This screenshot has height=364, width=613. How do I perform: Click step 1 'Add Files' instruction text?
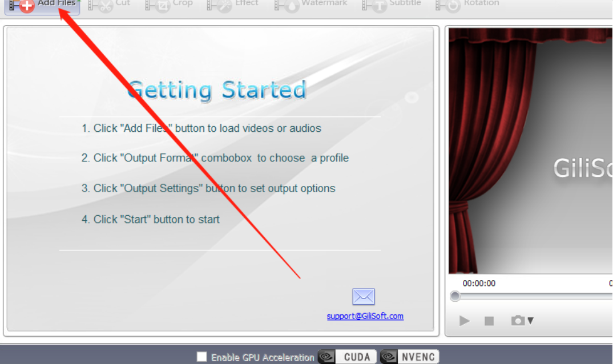(201, 128)
